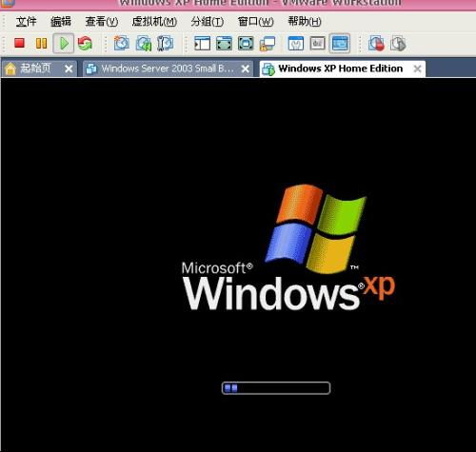Suspend the VM with the pause icon
The width and height of the screenshot is (476, 452).
tap(41, 43)
